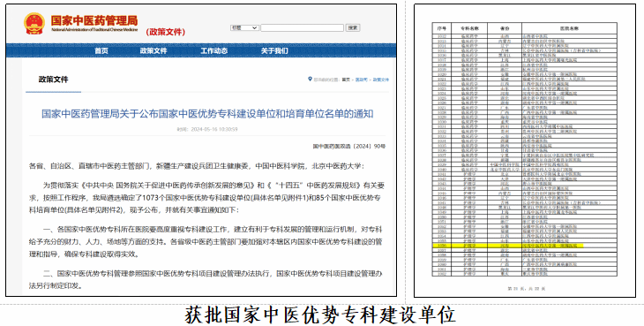Click the red (政策文件) label in header
The height and width of the screenshot is (326, 644).
[x=166, y=32]
